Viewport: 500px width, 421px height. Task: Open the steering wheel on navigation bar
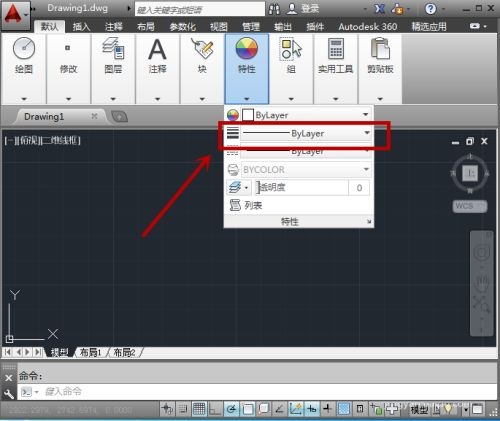[481, 253]
